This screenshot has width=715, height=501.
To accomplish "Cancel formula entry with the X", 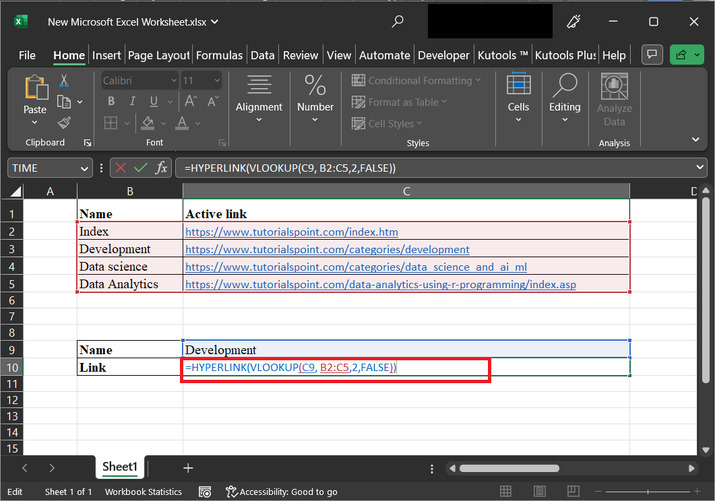I will pyautogui.click(x=121, y=168).
